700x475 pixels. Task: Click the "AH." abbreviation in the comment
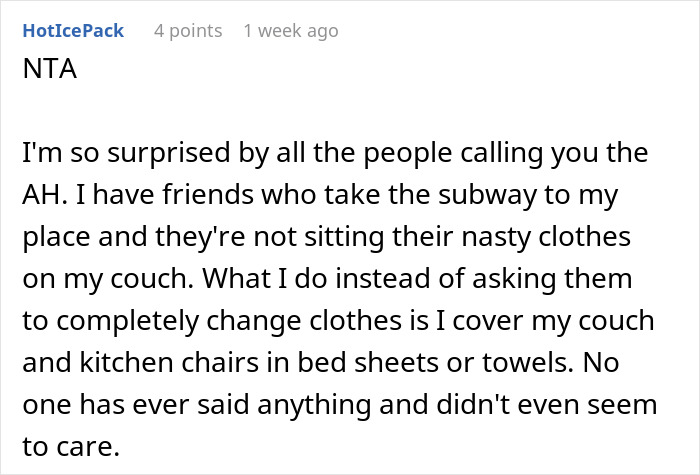coord(42,197)
